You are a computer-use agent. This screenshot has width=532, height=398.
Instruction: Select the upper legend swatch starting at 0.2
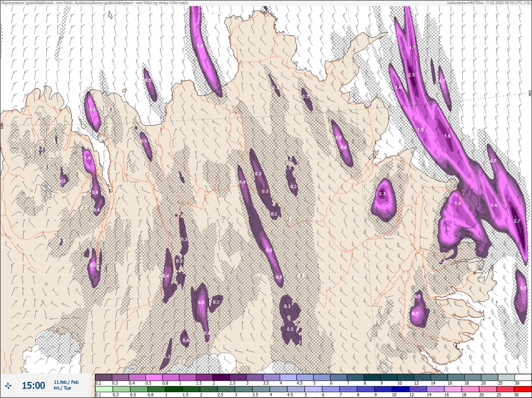[x=103, y=377]
